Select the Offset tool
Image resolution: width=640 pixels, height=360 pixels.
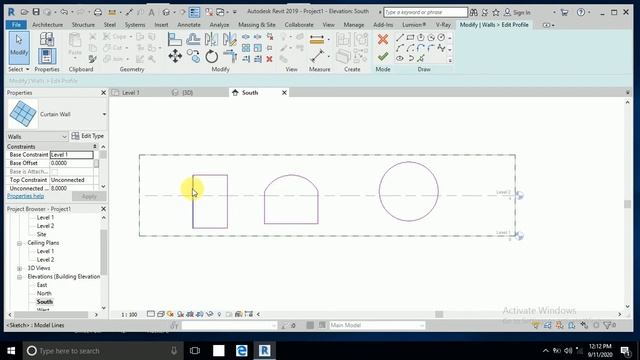click(x=193, y=40)
